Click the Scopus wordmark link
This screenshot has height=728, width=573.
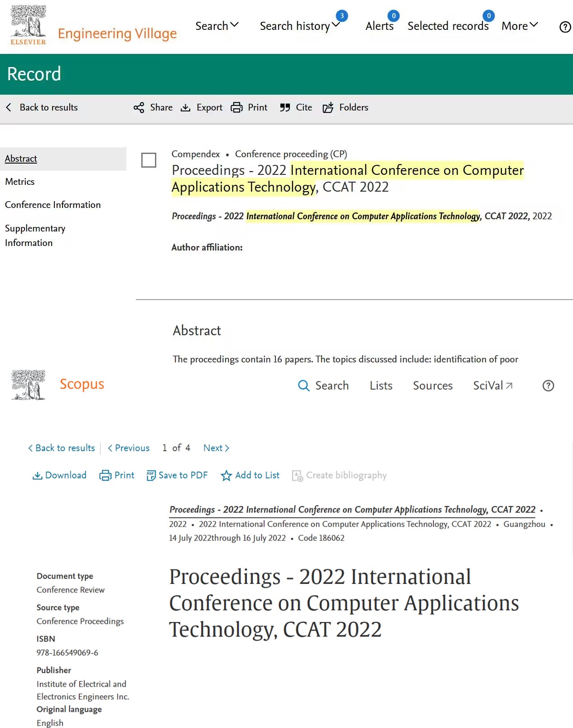(x=82, y=384)
